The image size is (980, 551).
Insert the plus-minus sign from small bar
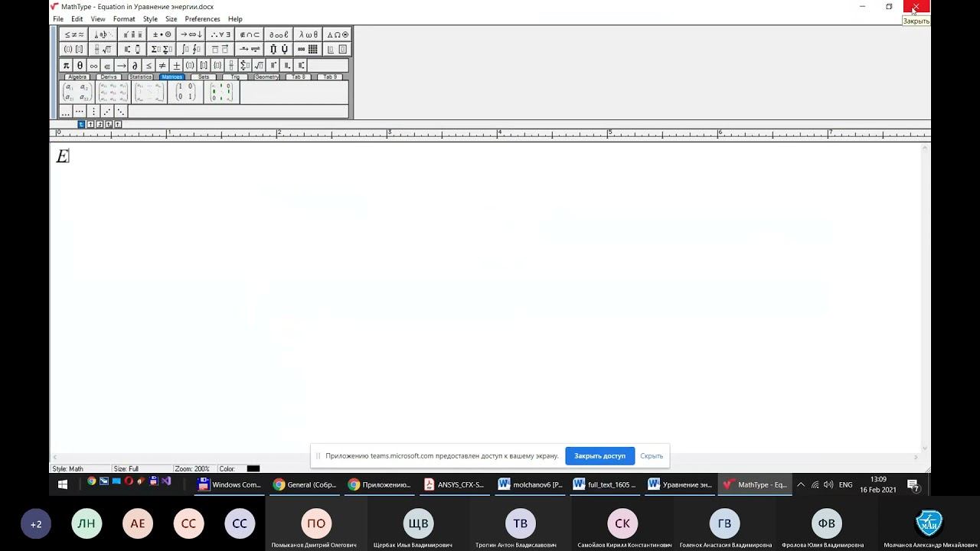point(176,66)
